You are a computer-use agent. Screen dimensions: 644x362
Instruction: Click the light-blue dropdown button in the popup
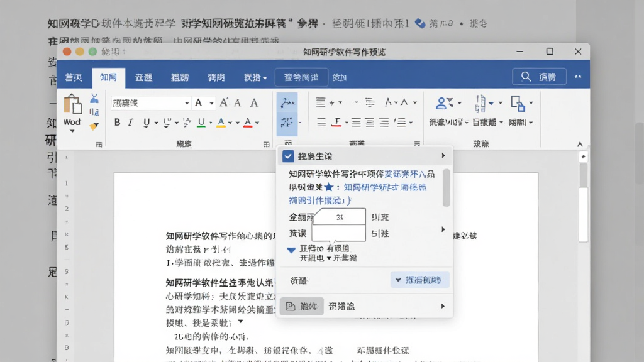(x=419, y=280)
